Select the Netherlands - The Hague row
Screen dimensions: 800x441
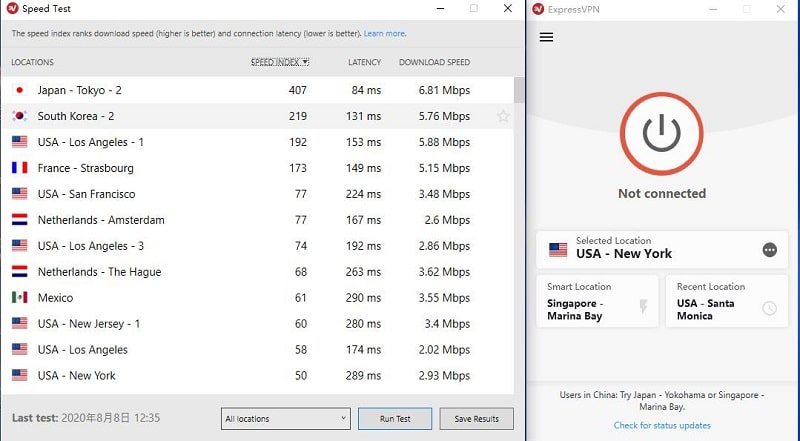coord(257,272)
